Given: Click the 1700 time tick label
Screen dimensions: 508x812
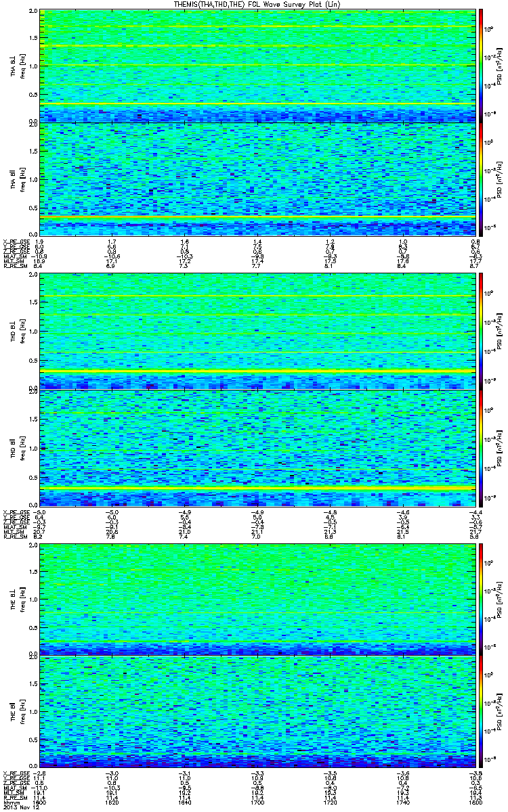Looking at the screenshot, I should pos(257,802).
